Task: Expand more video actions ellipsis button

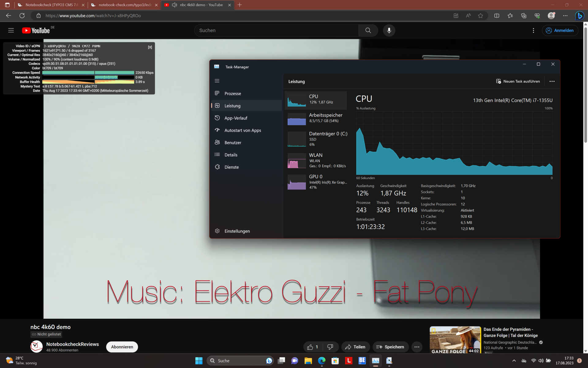Action: (417, 347)
